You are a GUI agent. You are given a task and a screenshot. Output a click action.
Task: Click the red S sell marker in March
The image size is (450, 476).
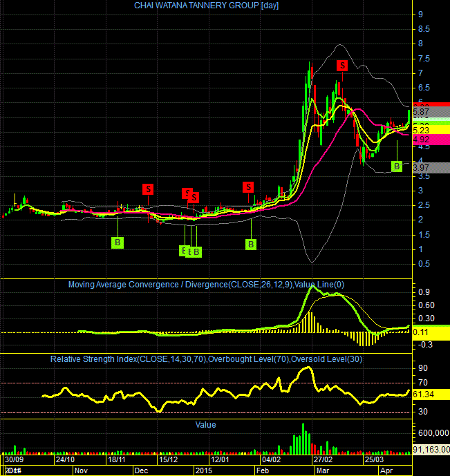(x=342, y=66)
